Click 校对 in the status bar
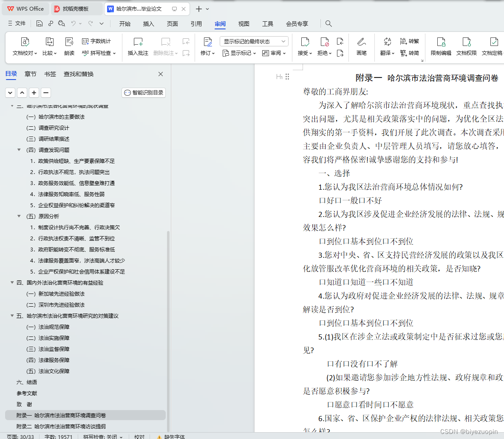The height and width of the screenshot is (439, 504). 139,436
